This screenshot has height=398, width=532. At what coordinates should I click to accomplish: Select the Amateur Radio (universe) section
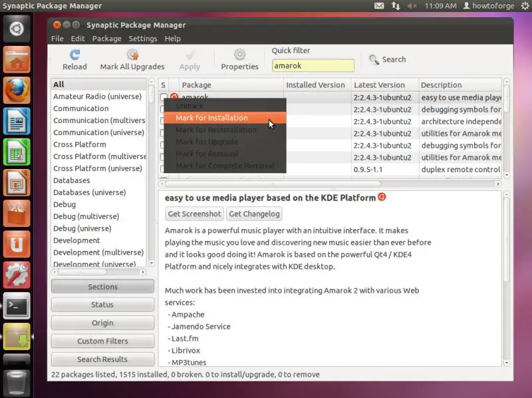pos(98,97)
